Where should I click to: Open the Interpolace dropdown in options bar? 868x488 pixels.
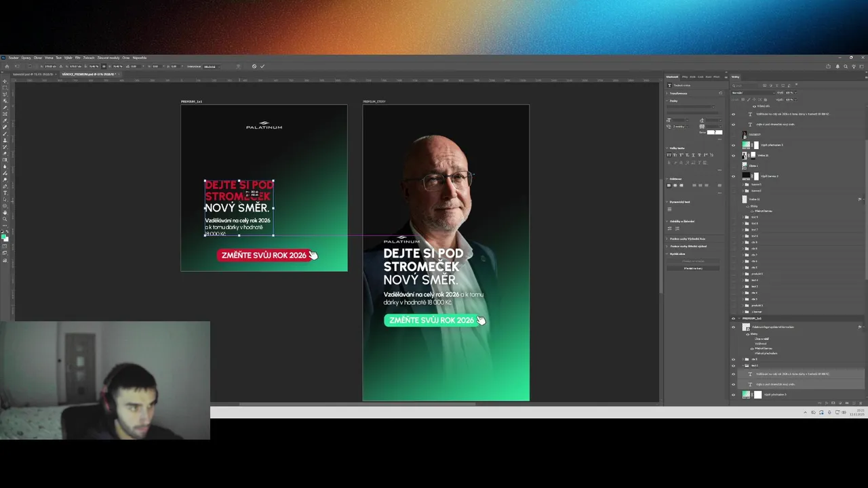click(x=212, y=66)
